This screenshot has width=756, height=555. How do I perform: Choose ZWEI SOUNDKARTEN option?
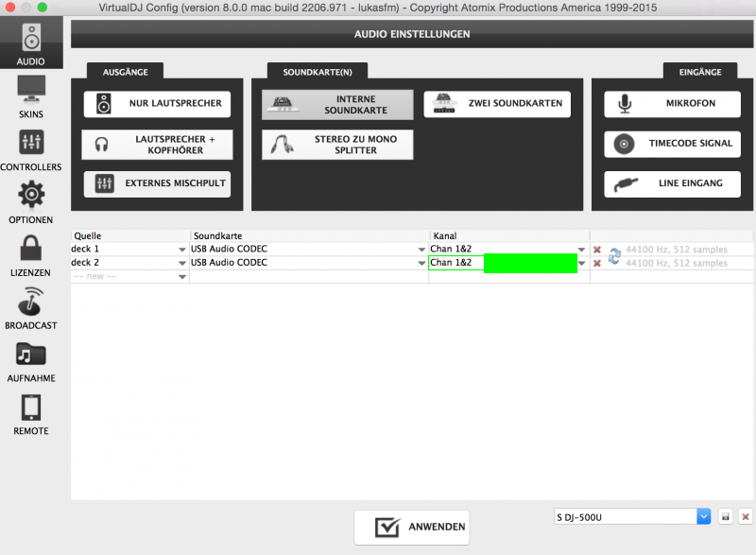497,104
